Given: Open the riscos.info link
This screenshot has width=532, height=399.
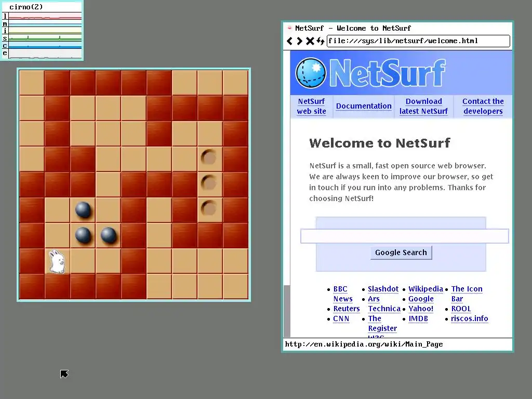Looking at the screenshot, I should pos(469,318).
